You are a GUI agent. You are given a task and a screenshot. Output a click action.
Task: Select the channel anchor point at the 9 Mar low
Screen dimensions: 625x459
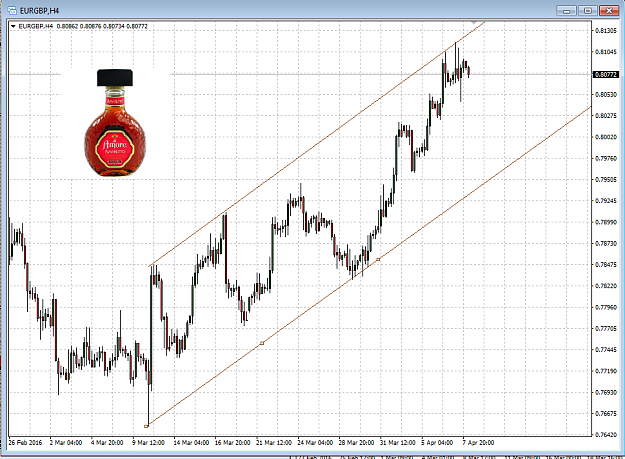coord(146,426)
